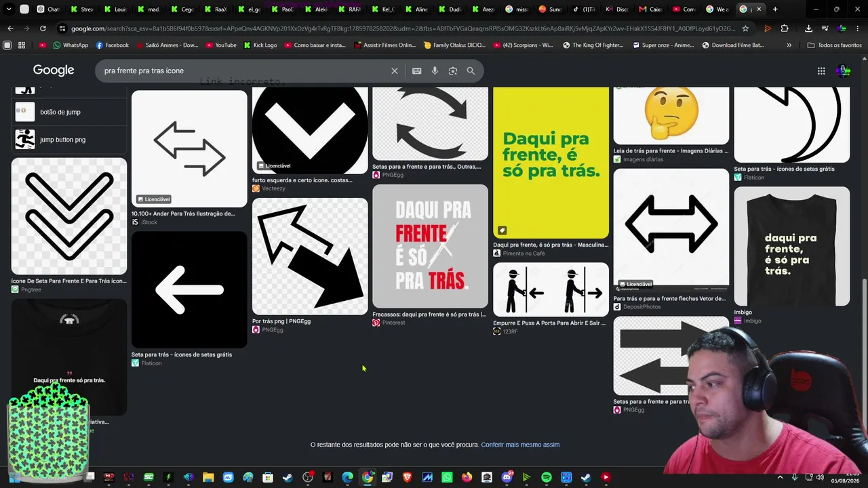Click the browser address bar URL
This screenshot has width=868, height=488.
coord(403,28)
